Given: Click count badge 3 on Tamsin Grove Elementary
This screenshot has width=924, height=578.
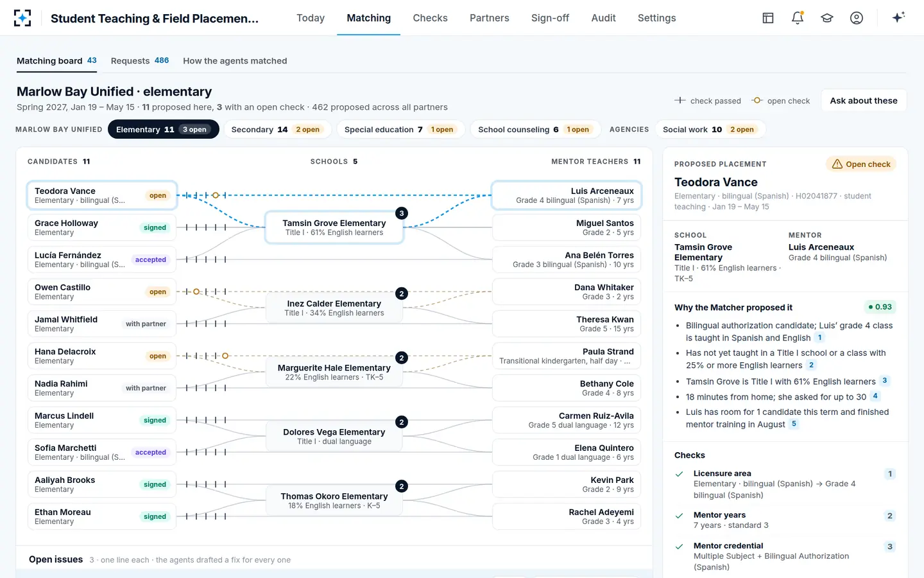Looking at the screenshot, I should 402,213.
